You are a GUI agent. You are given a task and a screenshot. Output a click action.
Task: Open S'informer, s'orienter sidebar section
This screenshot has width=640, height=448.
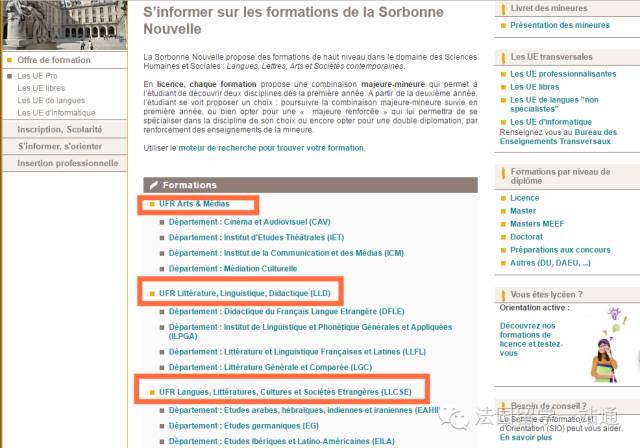pos(59,147)
